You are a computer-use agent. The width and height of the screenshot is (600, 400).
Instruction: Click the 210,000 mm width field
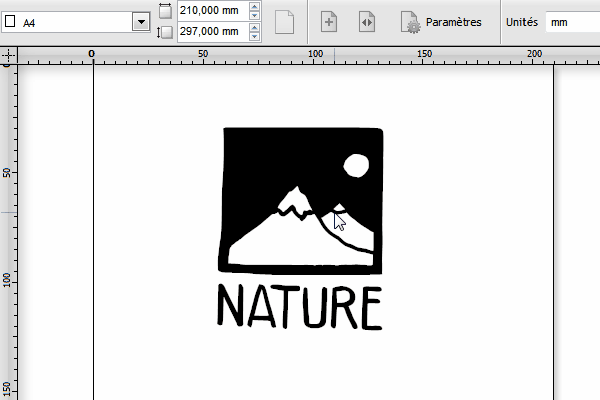click(x=213, y=10)
